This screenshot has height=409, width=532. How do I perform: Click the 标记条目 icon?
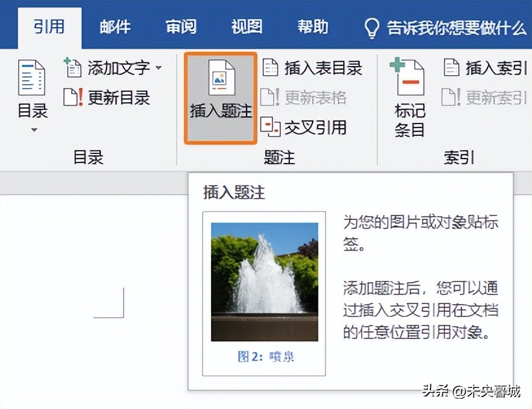point(407,77)
